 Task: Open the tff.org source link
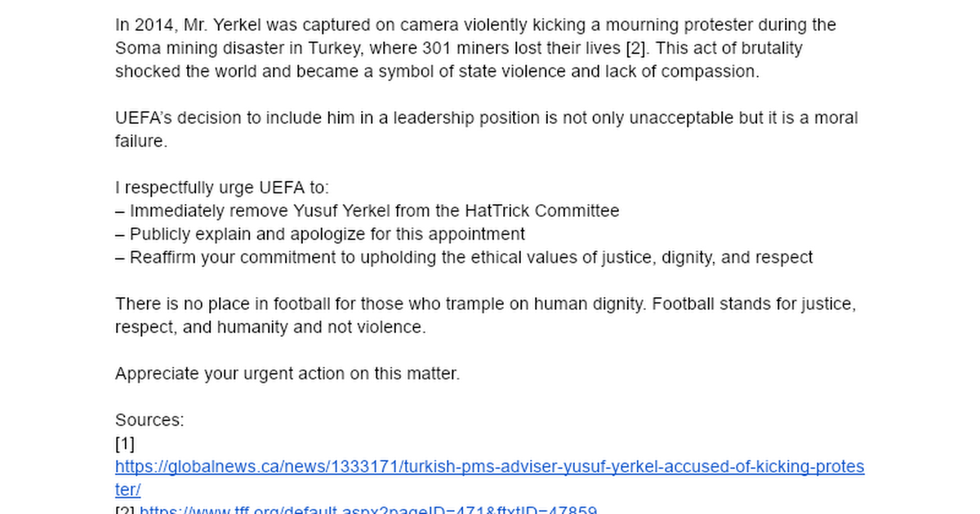367,511
